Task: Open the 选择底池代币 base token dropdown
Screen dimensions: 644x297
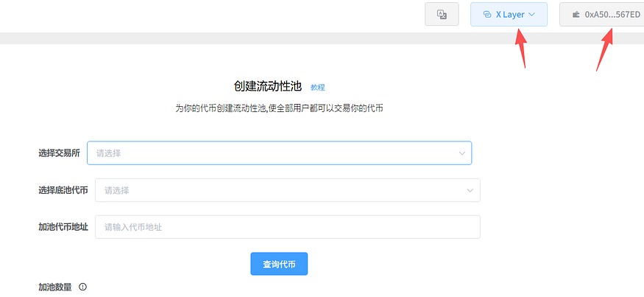Action: (x=288, y=190)
